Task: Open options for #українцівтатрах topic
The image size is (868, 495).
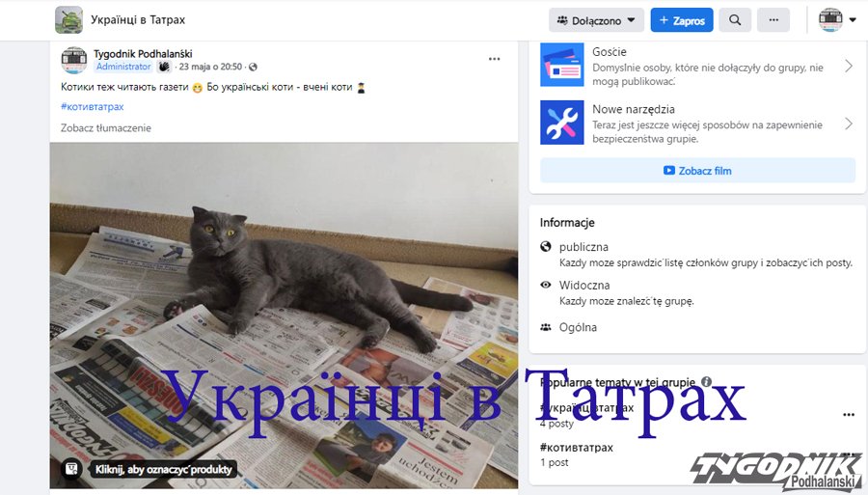Action: [x=849, y=414]
